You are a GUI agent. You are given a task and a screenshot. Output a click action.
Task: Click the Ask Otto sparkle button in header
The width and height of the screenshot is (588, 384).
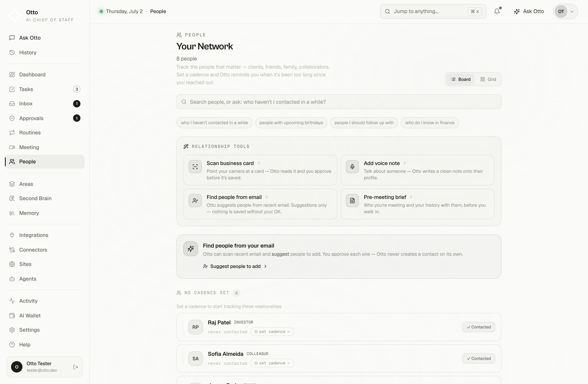coord(528,11)
